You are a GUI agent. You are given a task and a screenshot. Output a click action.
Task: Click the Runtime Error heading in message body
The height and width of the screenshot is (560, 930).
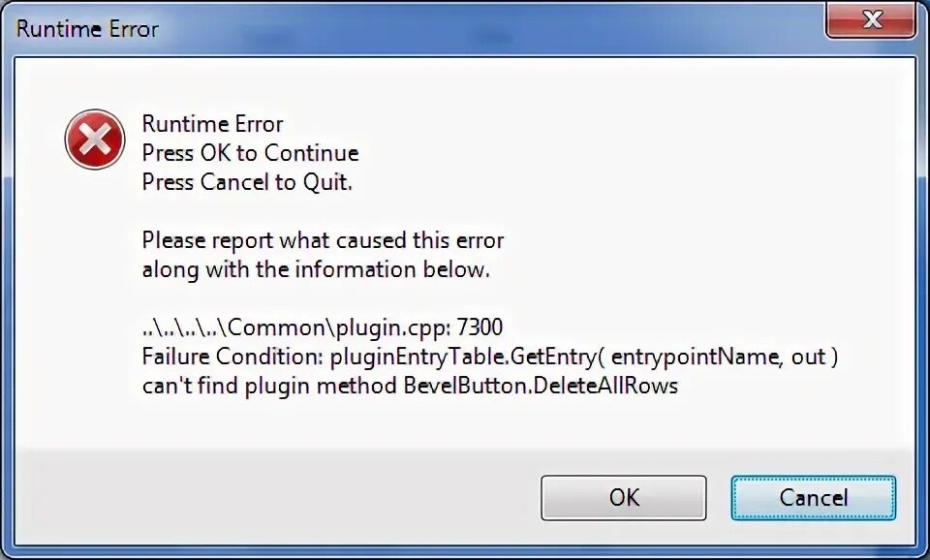[x=212, y=124]
